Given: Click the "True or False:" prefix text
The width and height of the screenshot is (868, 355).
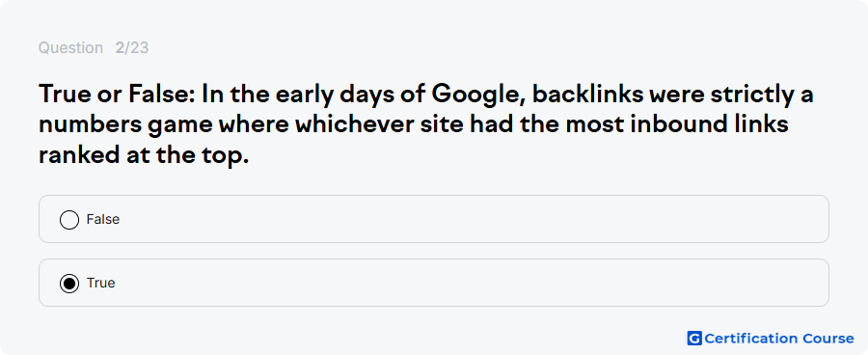Looking at the screenshot, I should pyautogui.click(x=117, y=95).
